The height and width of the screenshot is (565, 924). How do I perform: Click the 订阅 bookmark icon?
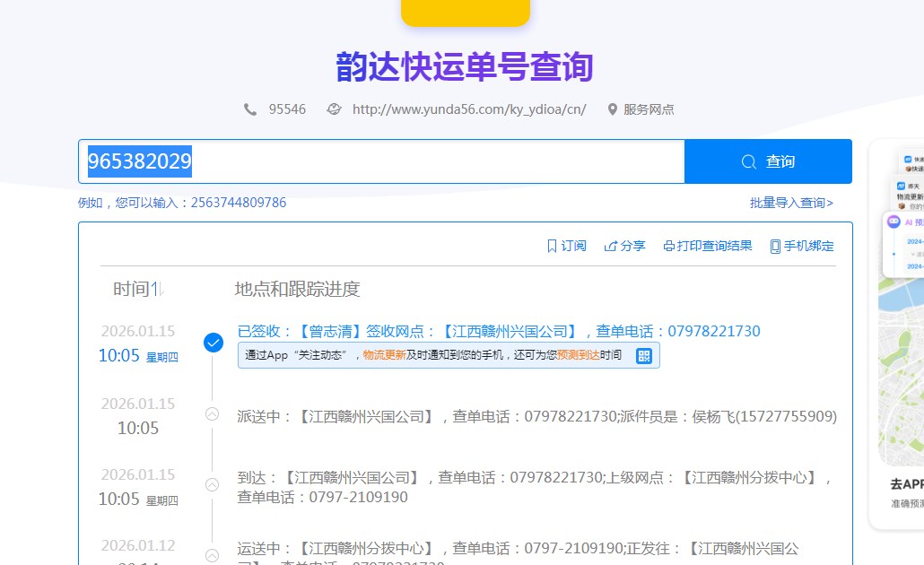click(x=552, y=246)
